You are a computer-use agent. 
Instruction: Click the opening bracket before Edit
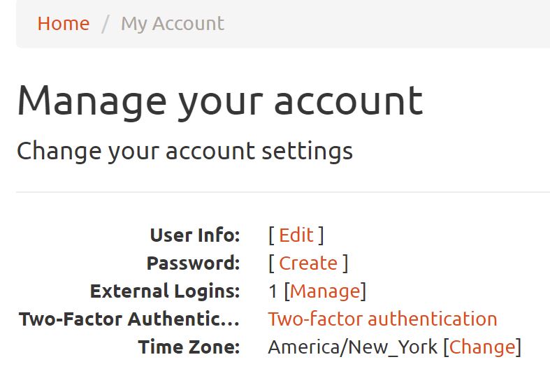tap(271, 235)
